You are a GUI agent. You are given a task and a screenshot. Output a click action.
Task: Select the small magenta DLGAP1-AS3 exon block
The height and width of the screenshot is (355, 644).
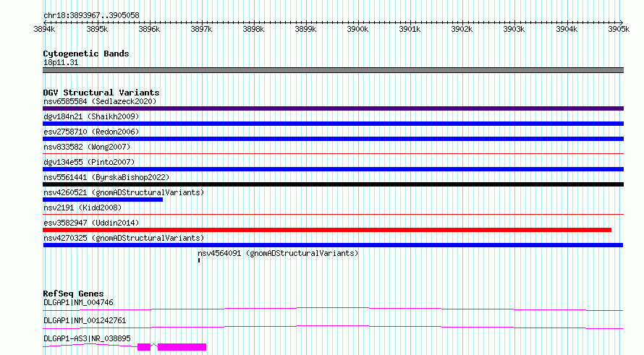tap(144, 347)
